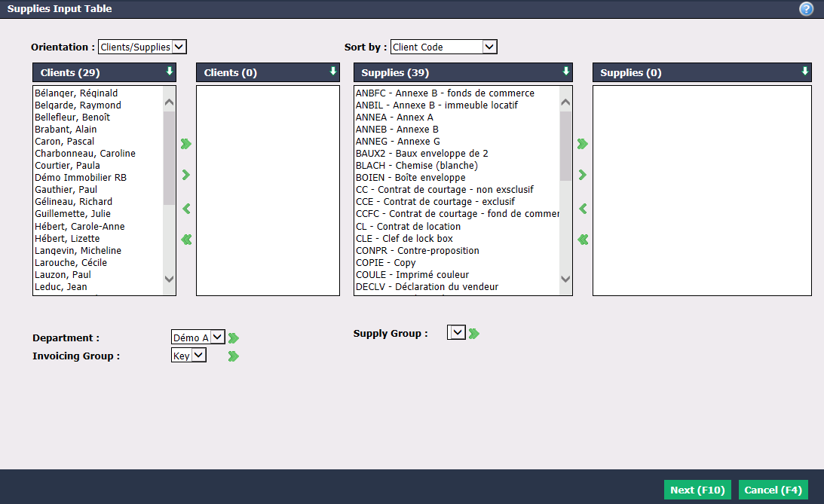Open the Invoicing Group Key dropdown
The width and height of the screenshot is (824, 504).
coord(188,356)
